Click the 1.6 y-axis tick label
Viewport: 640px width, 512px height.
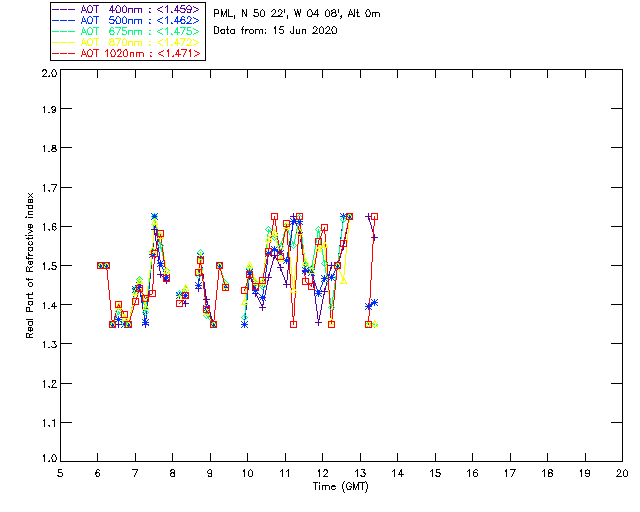(x=49, y=227)
